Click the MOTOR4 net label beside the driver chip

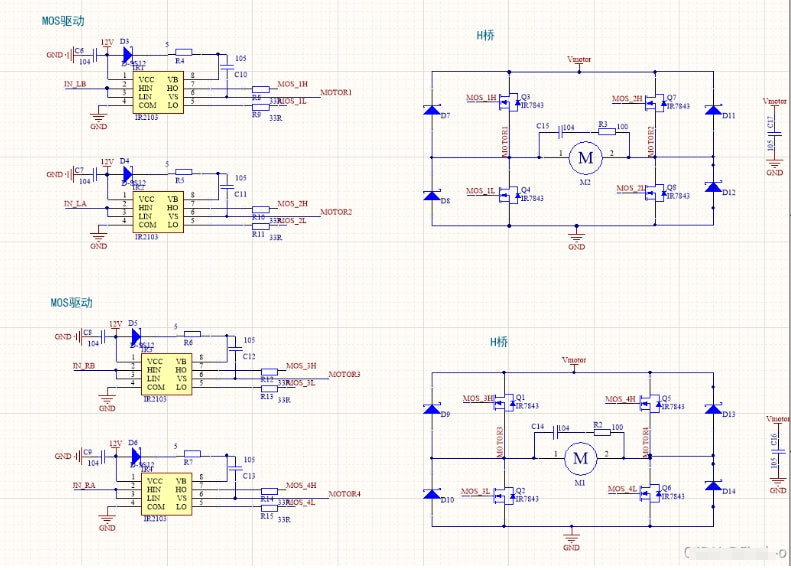click(x=345, y=494)
